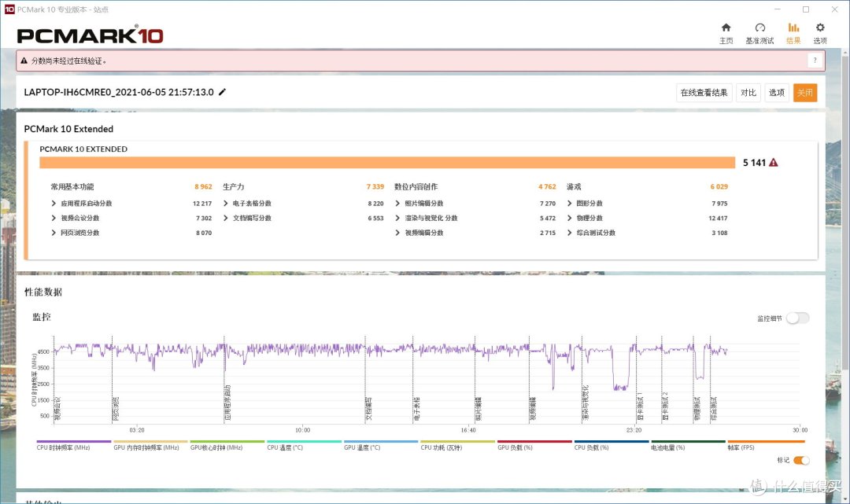Toggle the 标记 markers switch

pyautogui.click(x=801, y=460)
